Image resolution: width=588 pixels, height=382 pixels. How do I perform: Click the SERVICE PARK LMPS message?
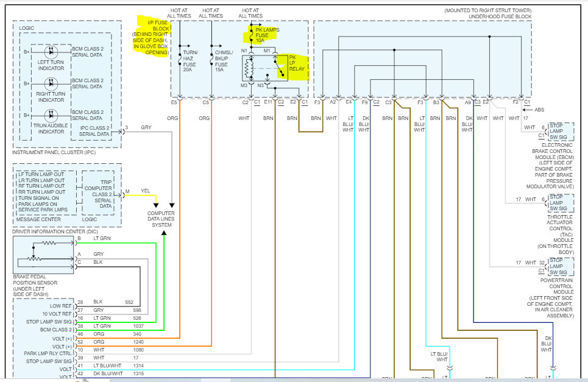[x=43, y=210]
